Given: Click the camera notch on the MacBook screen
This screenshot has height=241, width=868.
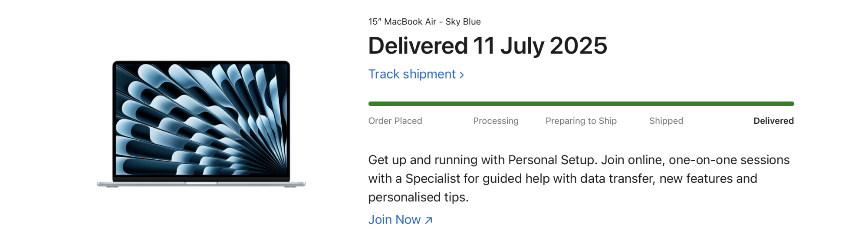Looking at the screenshot, I should (x=201, y=65).
